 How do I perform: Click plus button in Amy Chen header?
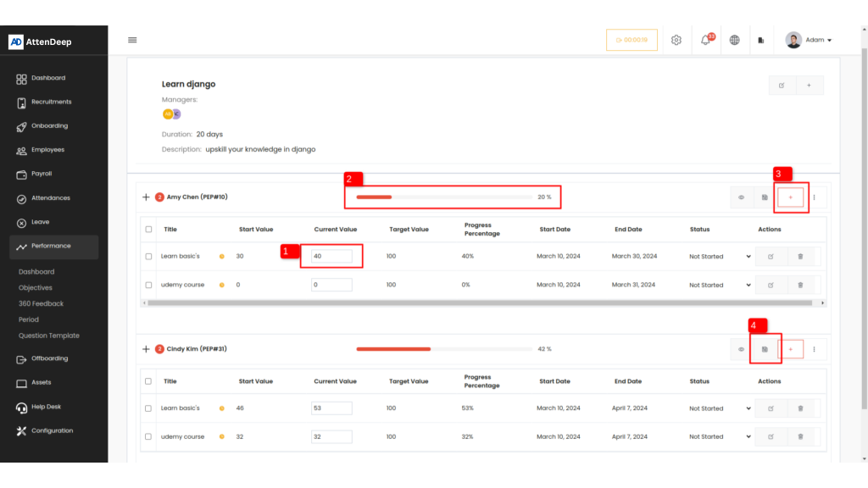790,197
